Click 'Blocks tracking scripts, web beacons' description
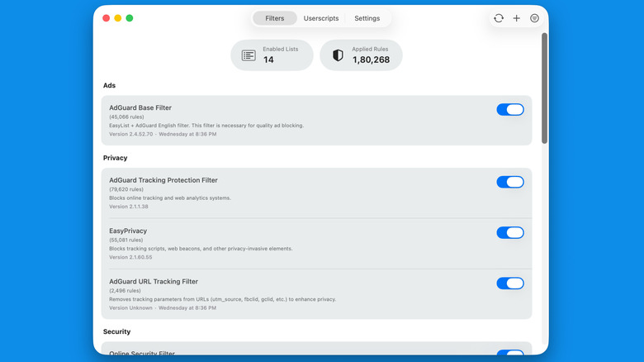This screenshot has width=644, height=362. (x=201, y=249)
